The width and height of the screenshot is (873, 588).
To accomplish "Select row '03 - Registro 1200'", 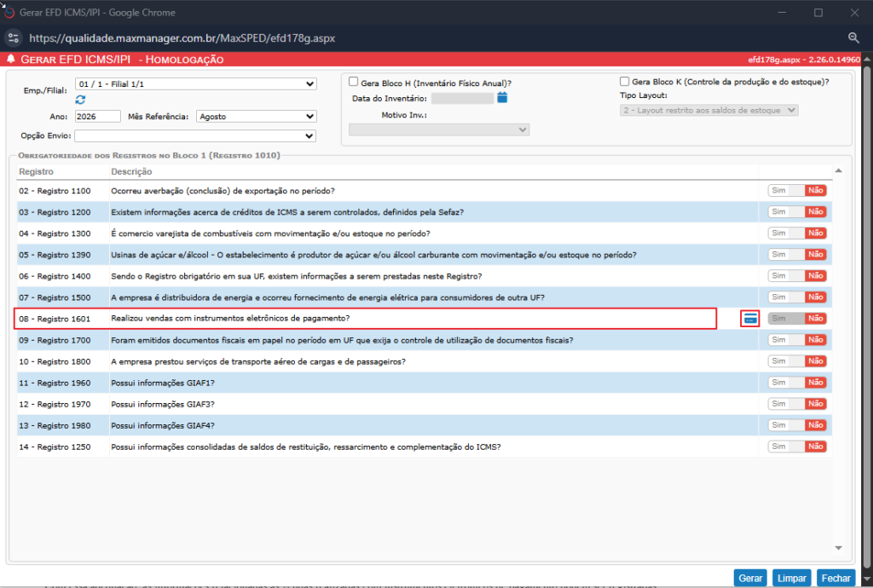I will 425,212.
